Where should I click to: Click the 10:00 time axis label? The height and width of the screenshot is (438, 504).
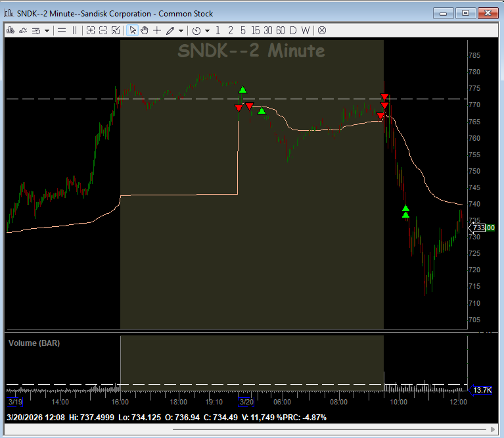pyautogui.click(x=399, y=402)
